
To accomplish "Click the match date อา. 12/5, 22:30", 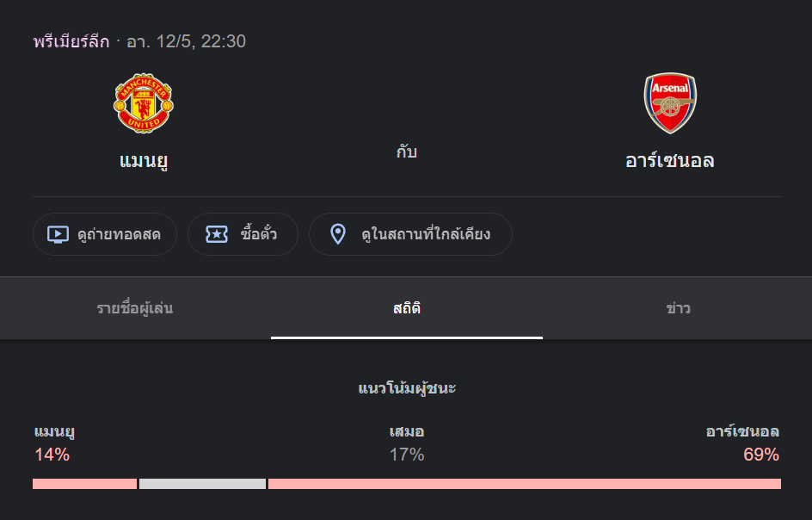I will pos(186,40).
